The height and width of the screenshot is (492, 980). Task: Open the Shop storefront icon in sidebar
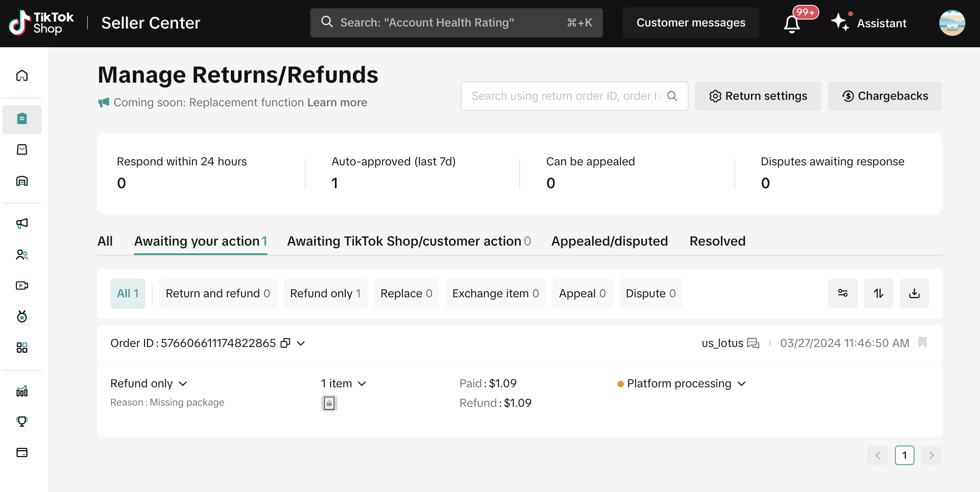[x=22, y=181]
